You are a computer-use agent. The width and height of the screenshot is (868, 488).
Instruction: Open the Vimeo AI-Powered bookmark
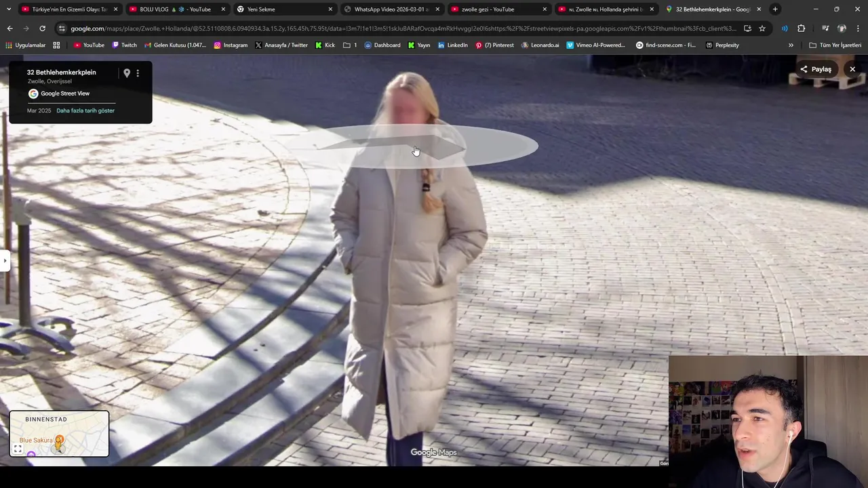point(595,45)
